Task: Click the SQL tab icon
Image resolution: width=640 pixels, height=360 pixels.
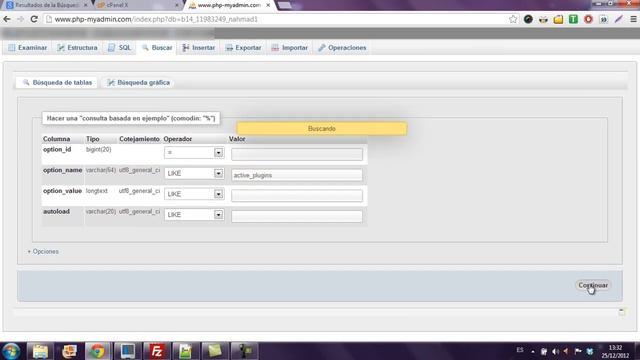Action: 111,48
